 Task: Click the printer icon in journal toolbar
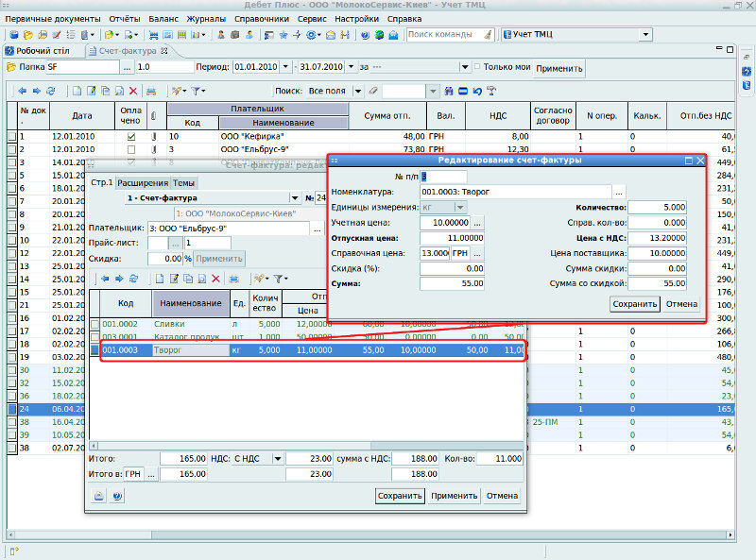151,92
